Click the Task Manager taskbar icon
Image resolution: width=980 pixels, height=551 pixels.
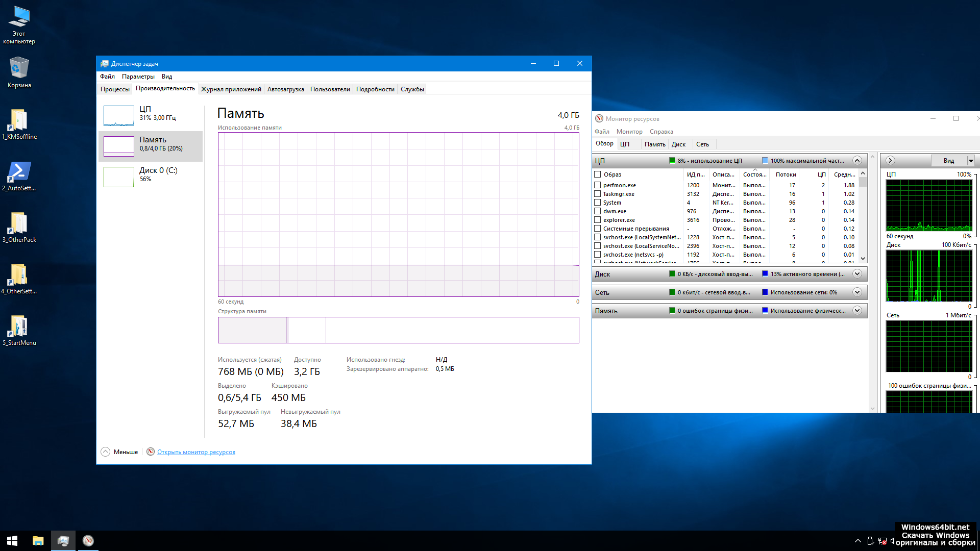coord(63,541)
